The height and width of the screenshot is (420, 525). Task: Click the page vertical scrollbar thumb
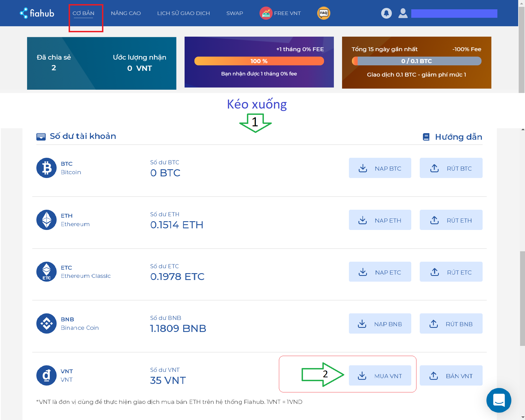point(522,299)
